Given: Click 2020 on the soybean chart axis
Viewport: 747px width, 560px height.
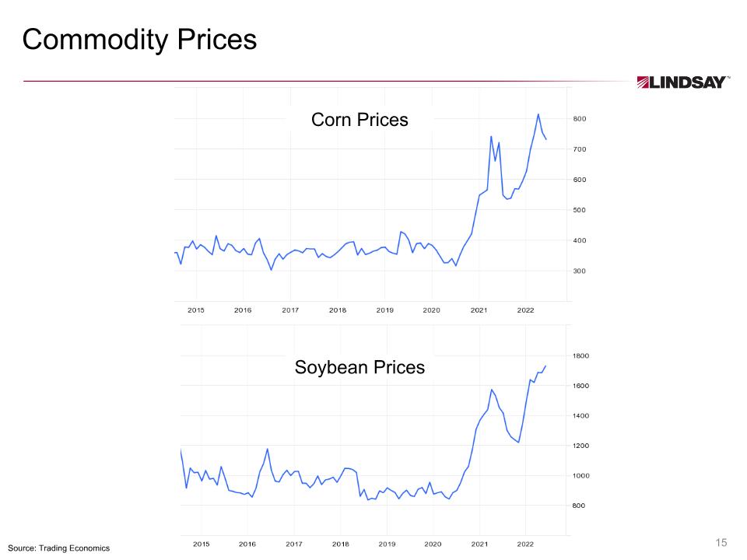Looking at the screenshot, I should (433, 544).
